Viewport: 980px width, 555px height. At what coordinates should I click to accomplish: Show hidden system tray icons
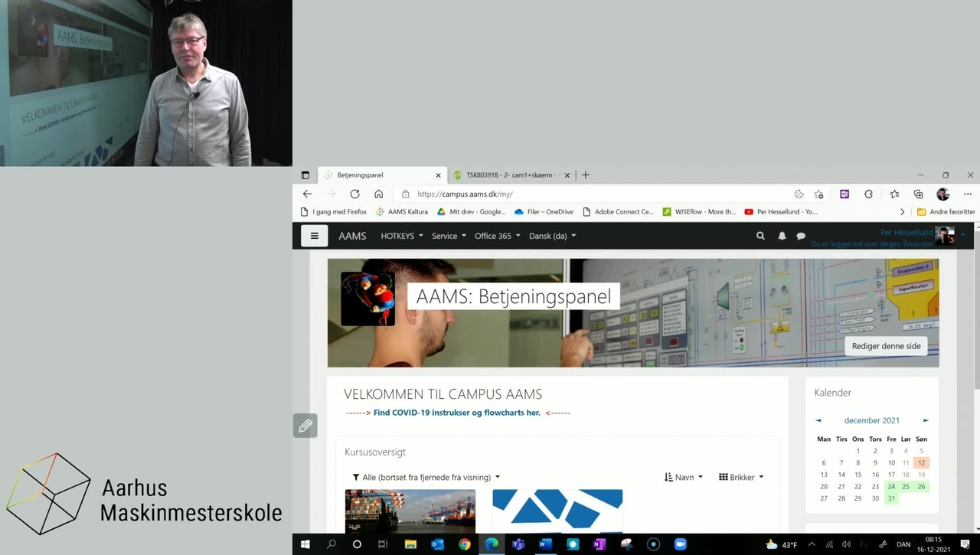coord(812,544)
